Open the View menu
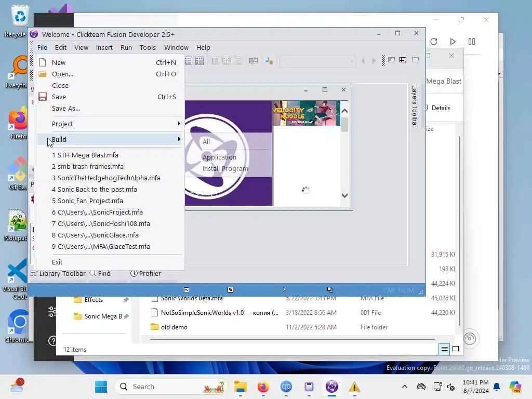 [82, 47]
